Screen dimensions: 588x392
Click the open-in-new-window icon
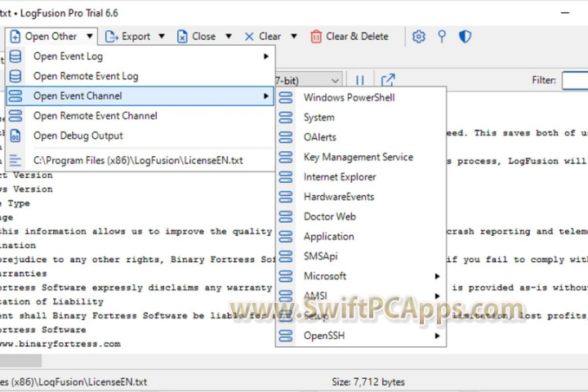[388, 80]
